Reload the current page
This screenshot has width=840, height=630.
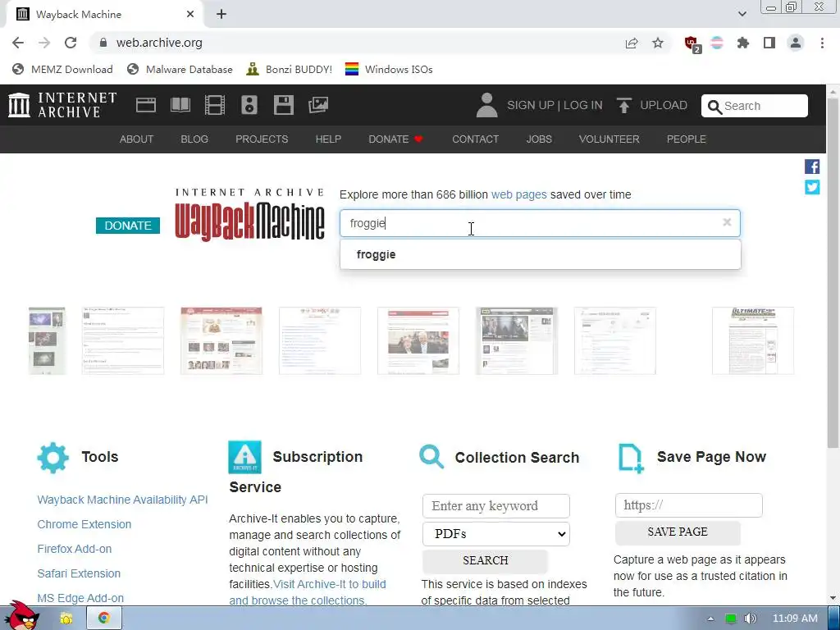71,43
